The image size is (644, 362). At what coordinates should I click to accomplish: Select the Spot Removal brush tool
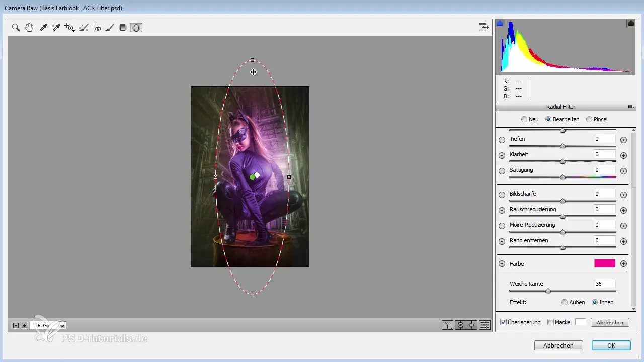[84, 28]
